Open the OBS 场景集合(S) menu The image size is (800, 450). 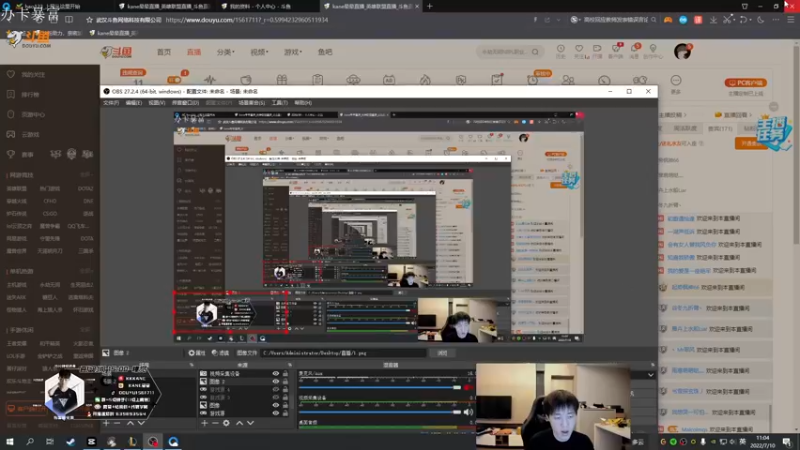[252, 103]
